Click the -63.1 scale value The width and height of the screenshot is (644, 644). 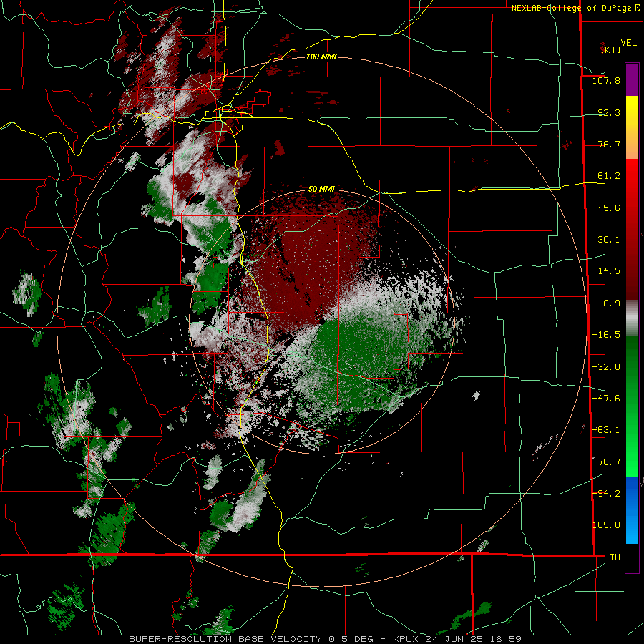pos(606,430)
